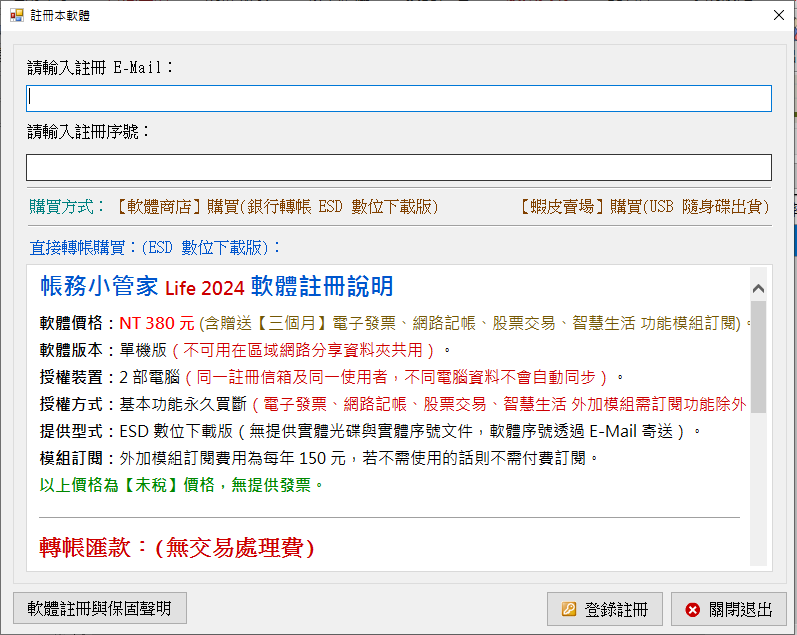Click the 軟體註冊與保固聲明 button
This screenshot has width=797, height=635.
point(100,608)
